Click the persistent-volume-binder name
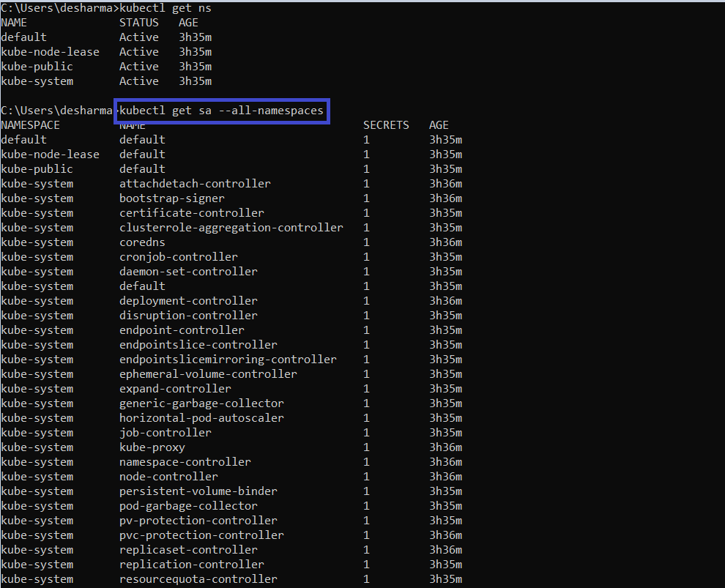Screen dimensions: 725x588 click(x=198, y=491)
